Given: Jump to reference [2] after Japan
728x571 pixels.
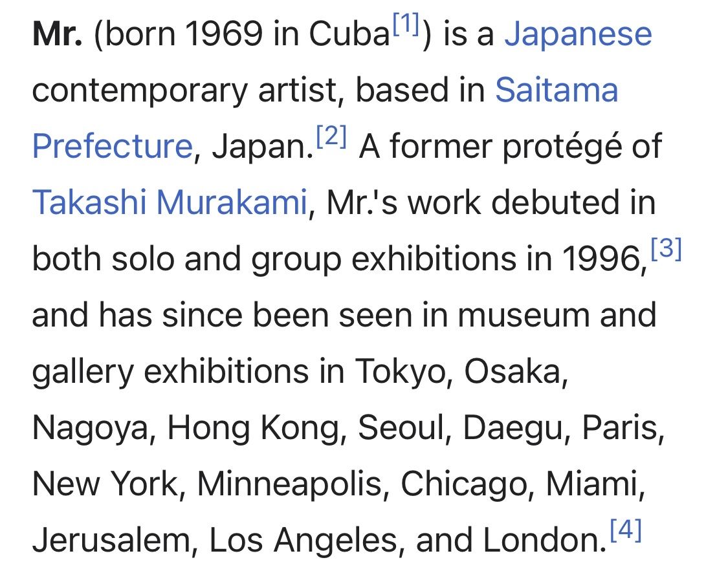Looking at the screenshot, I should 331,136.
